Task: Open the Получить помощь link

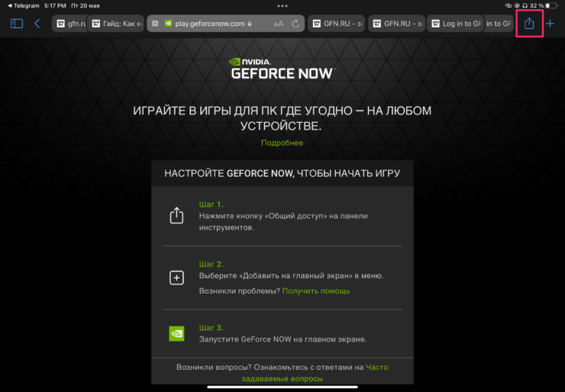Action: pyautogui.click(x=316, y=291)
